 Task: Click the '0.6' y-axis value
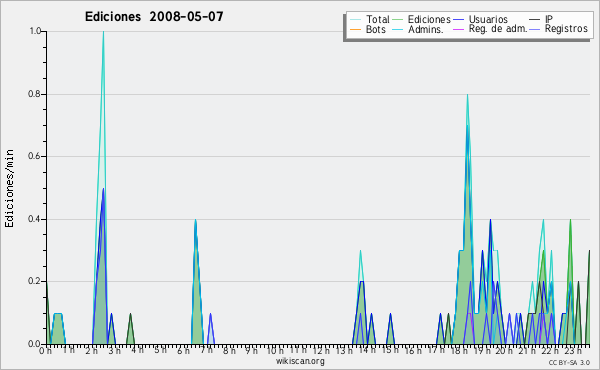pyautogui.click(x=34, y=156)
